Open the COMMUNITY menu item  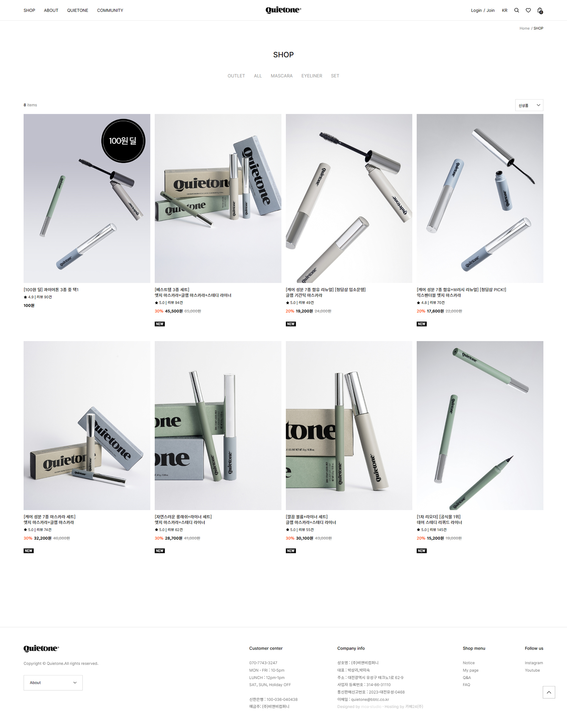(x=110, y=10)
